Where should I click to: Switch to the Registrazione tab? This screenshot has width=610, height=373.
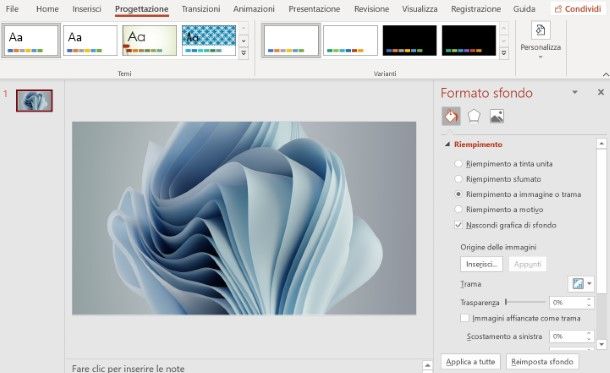(476, 9)
